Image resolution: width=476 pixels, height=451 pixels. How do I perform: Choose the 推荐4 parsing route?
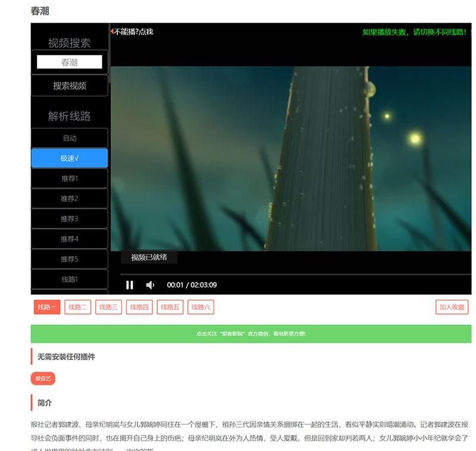click(x=70, y=239)
